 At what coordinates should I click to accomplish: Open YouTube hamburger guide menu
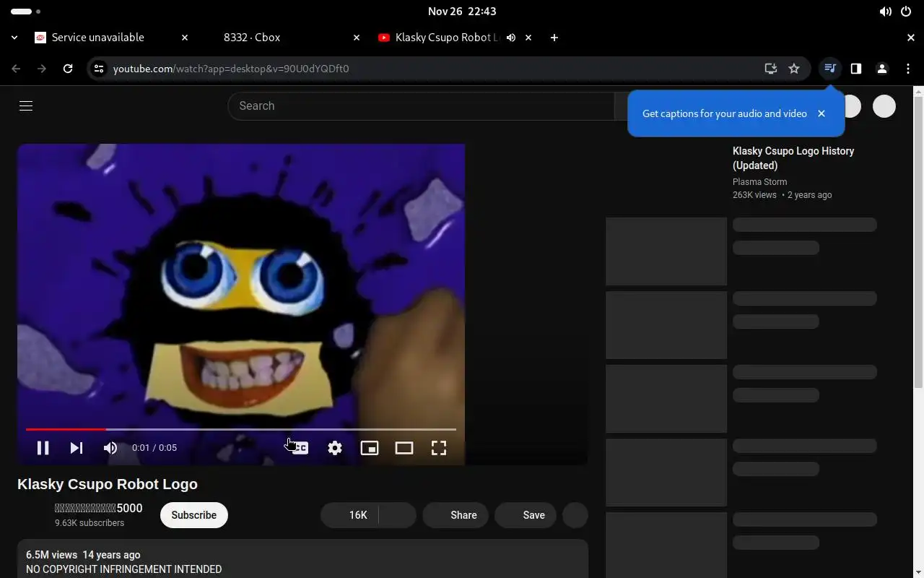click(26, 106)
